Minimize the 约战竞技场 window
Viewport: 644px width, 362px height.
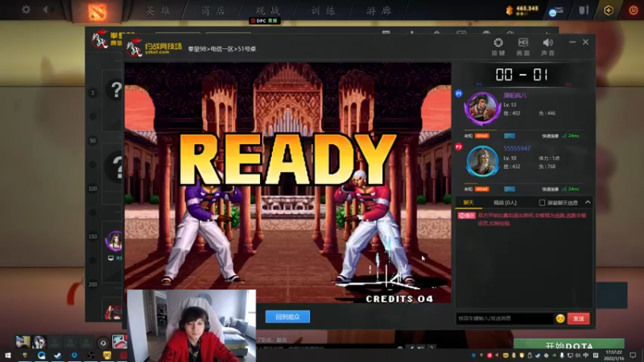[x=572, y=42]
